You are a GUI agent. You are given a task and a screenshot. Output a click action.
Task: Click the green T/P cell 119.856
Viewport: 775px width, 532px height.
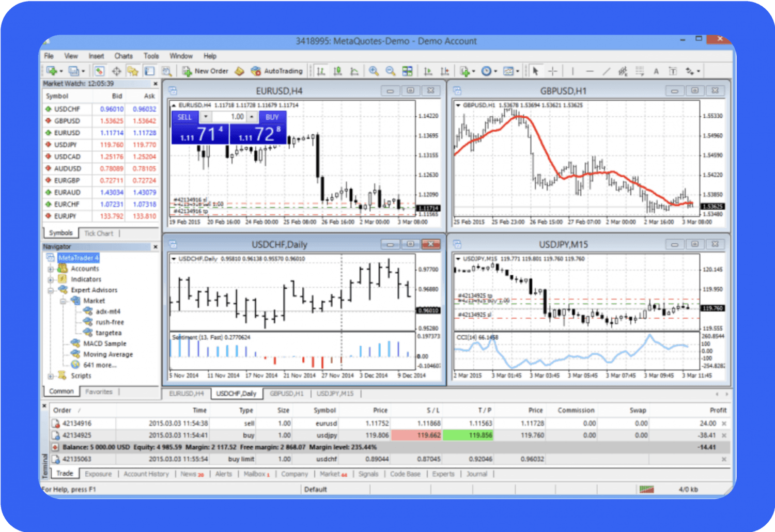tap(468, 435)
